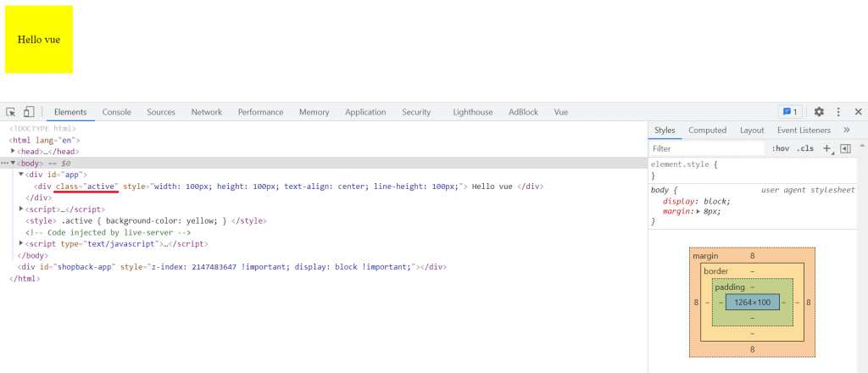Open the Sources tab
Image resolution: width=868 pixels, height=373 pixels.
pyautogui.click(x=161, y=112)
